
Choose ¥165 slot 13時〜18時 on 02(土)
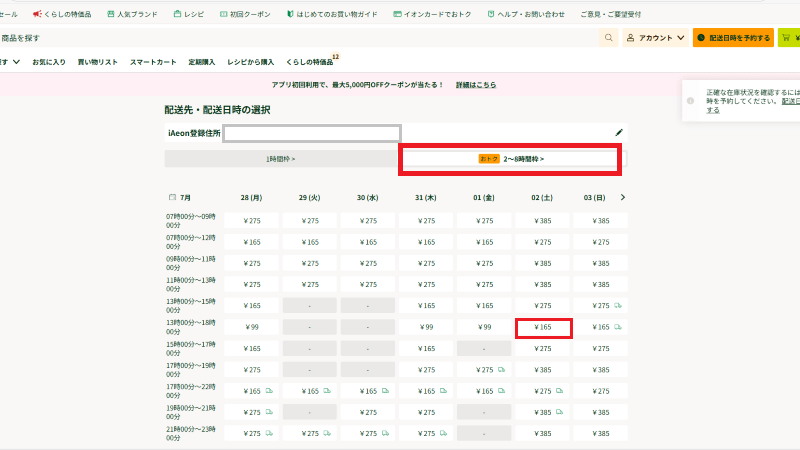[x=542, y=327]
